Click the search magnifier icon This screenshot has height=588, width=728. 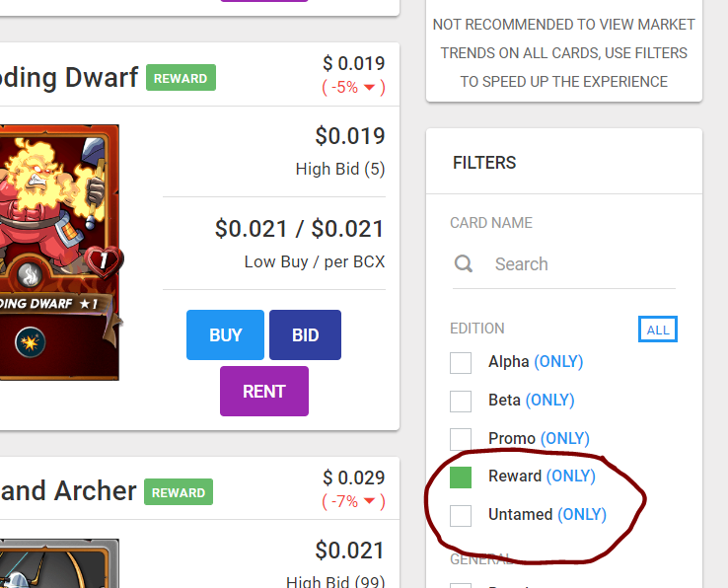click(x=464, y=263)
